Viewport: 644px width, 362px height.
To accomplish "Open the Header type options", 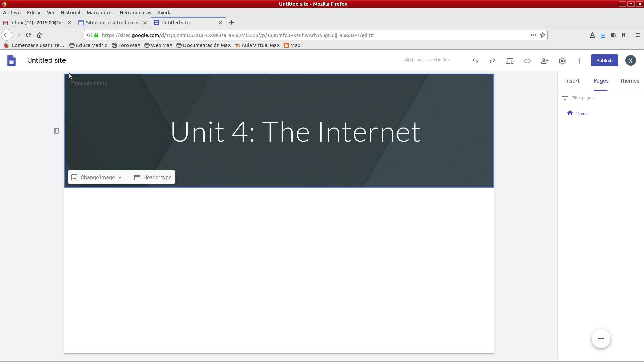I will [153, 177].
